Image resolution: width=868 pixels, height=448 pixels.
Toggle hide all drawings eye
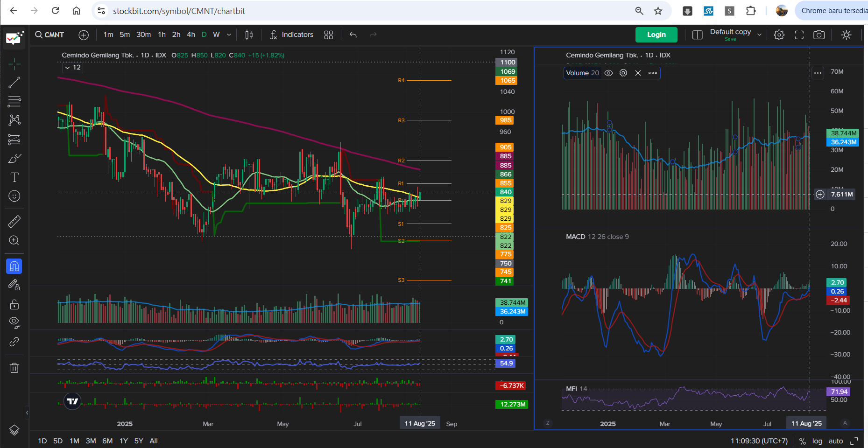pos(14,322)
